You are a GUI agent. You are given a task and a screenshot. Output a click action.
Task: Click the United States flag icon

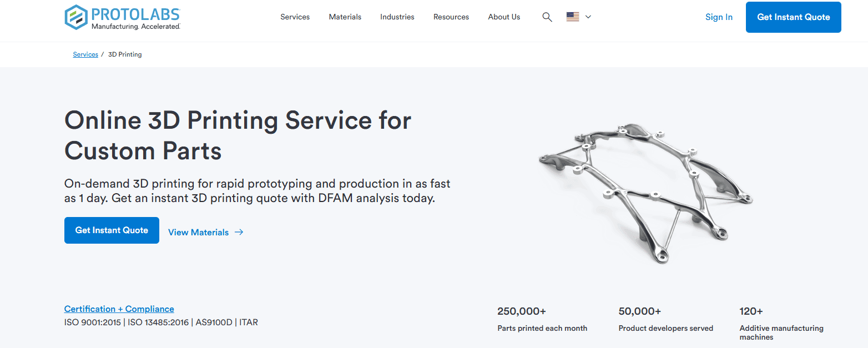[573, 17]
